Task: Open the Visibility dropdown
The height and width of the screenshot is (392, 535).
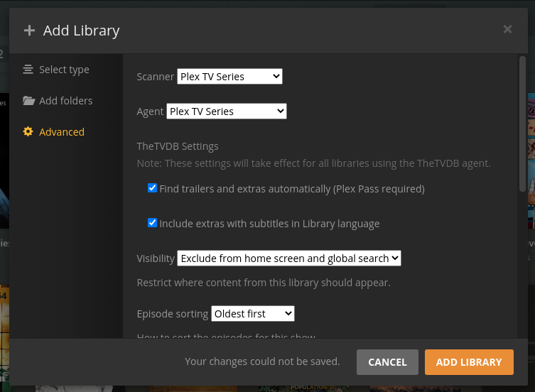Action: click(289, 258)
